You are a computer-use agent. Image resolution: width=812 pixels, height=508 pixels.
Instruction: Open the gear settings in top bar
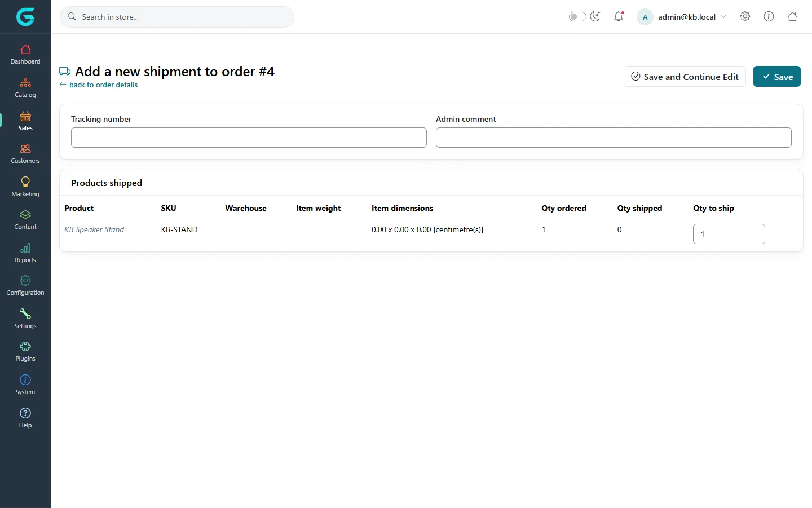(x=745, y=16)
